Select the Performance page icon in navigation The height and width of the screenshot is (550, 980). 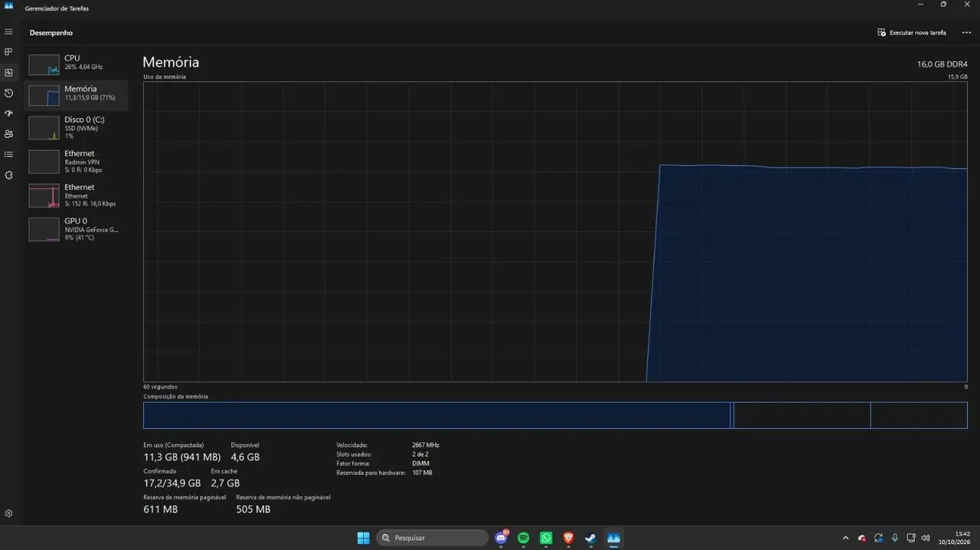point(8,73)
